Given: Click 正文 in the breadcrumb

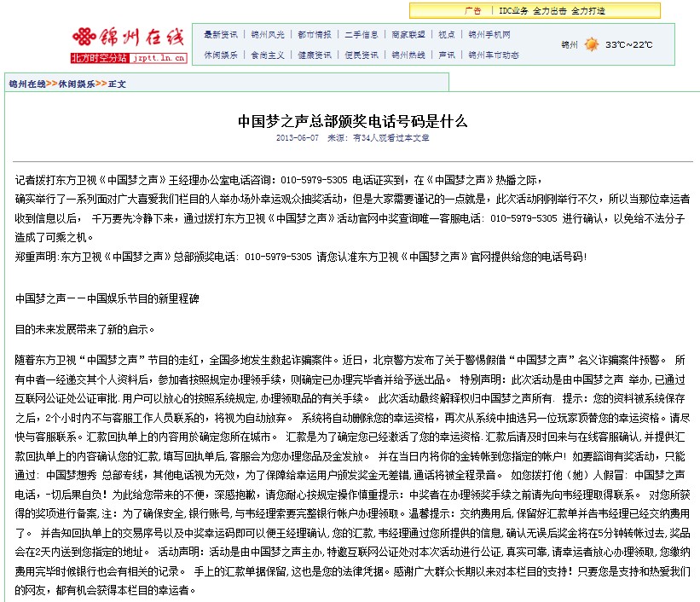Looking at the screenshot, I should pyautogui.click(x=117, y=84).
